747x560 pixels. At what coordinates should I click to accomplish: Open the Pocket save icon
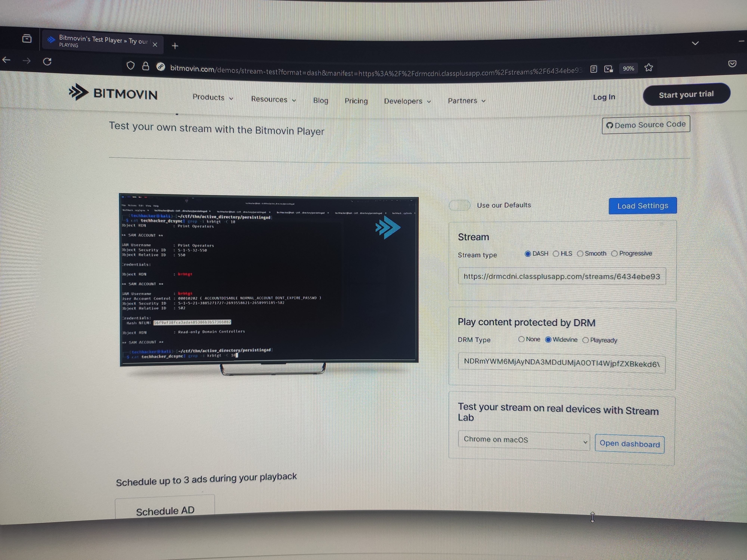732,64
